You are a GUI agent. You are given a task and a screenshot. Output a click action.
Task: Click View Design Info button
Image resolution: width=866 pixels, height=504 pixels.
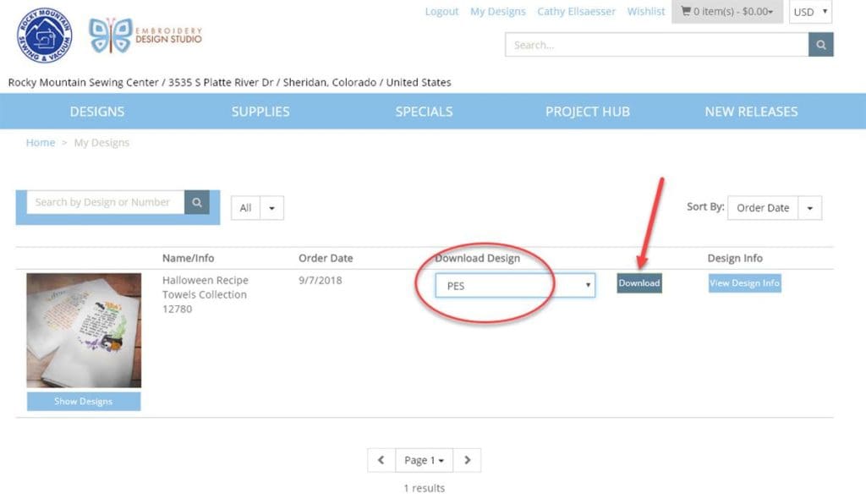tap(743, 283)
